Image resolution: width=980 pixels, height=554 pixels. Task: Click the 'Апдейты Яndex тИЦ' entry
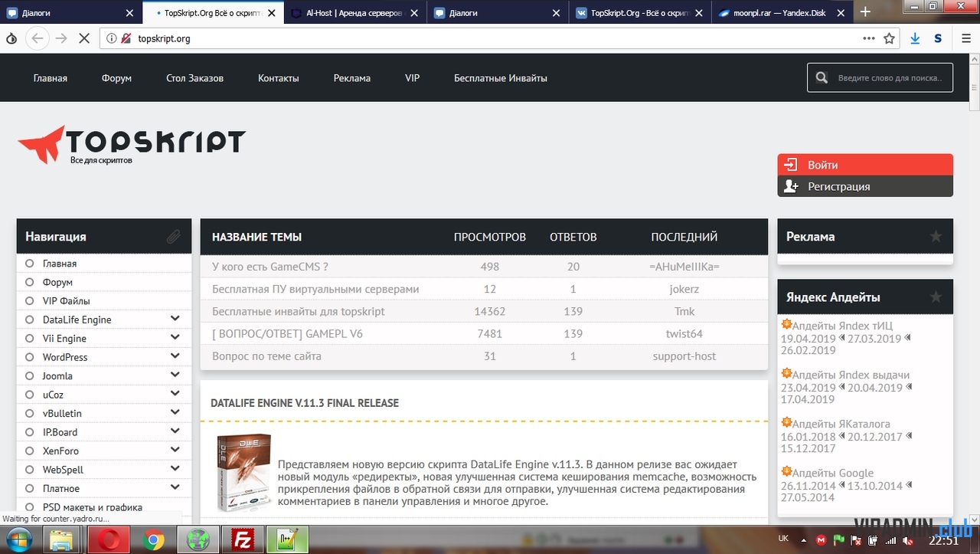[842, 326]
